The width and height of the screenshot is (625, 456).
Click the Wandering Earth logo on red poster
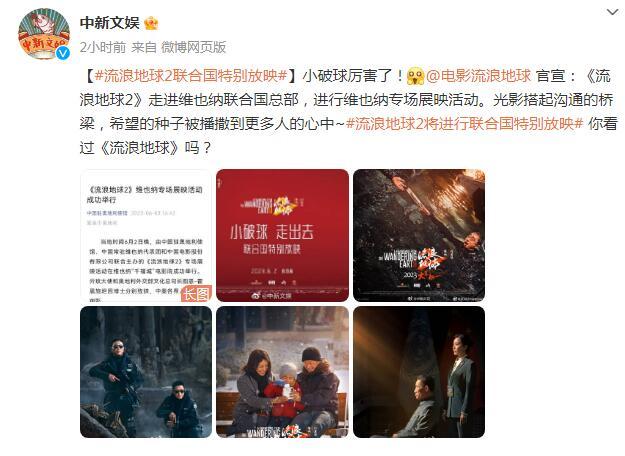coord(271,204)
